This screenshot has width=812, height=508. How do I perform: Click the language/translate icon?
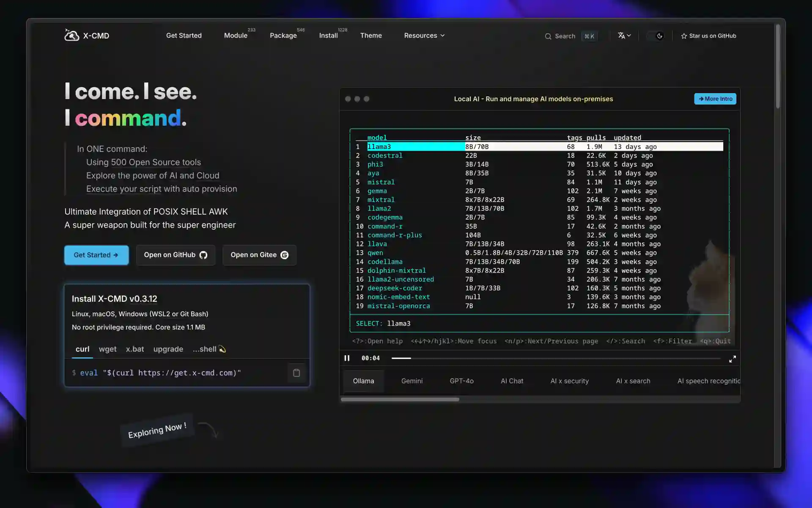[x=623, y=36]
